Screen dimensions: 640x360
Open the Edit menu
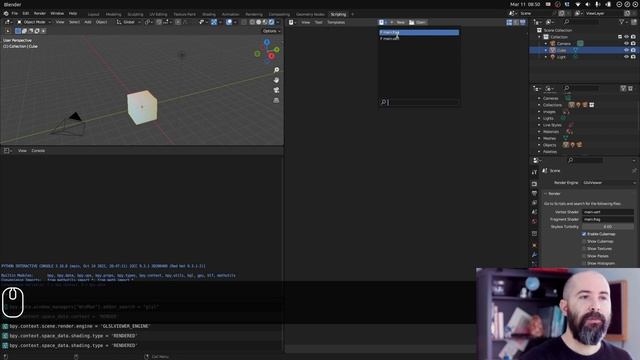[26, 13]
